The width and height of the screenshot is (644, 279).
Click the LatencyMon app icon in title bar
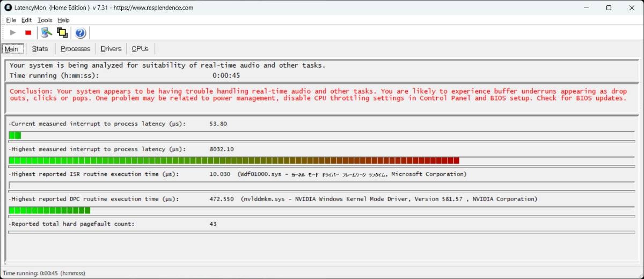click(8, 8)
